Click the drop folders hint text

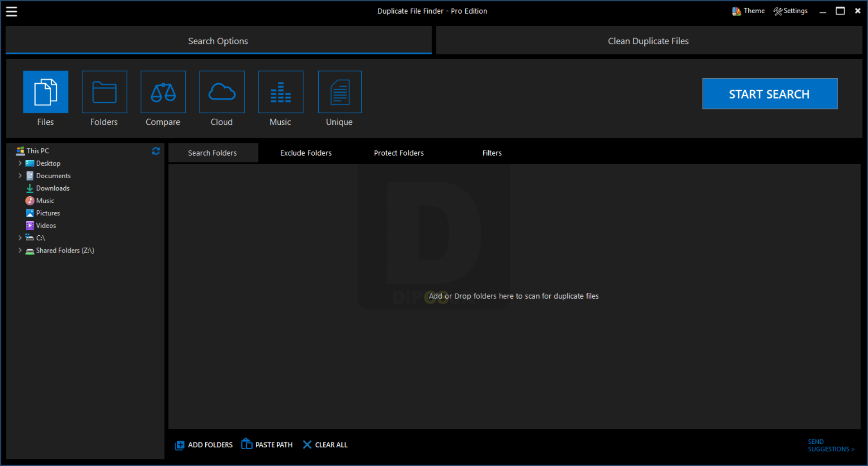click(x=514, y=296)
